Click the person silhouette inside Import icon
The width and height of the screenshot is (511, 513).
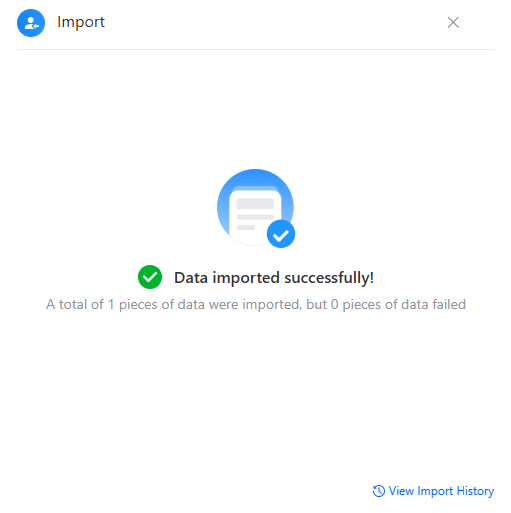[x=31, y=23]
